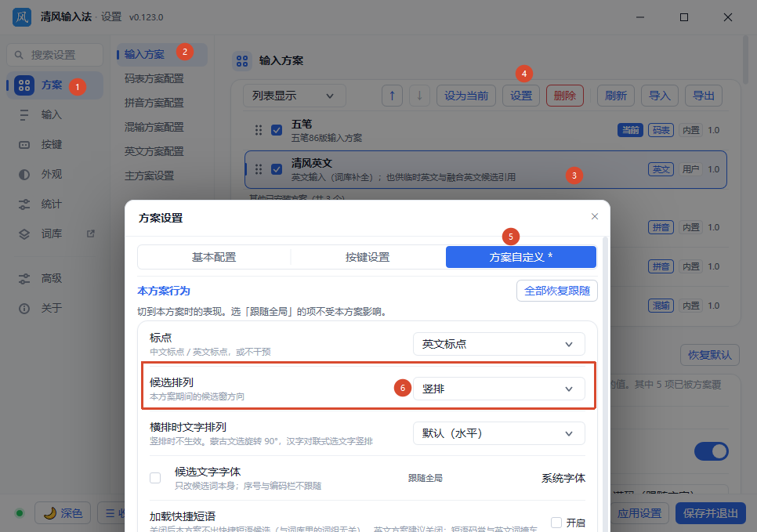757x532 pixels.
Task: Click the move-up arrow in the scheme toolbar
Action: [392, 96]
